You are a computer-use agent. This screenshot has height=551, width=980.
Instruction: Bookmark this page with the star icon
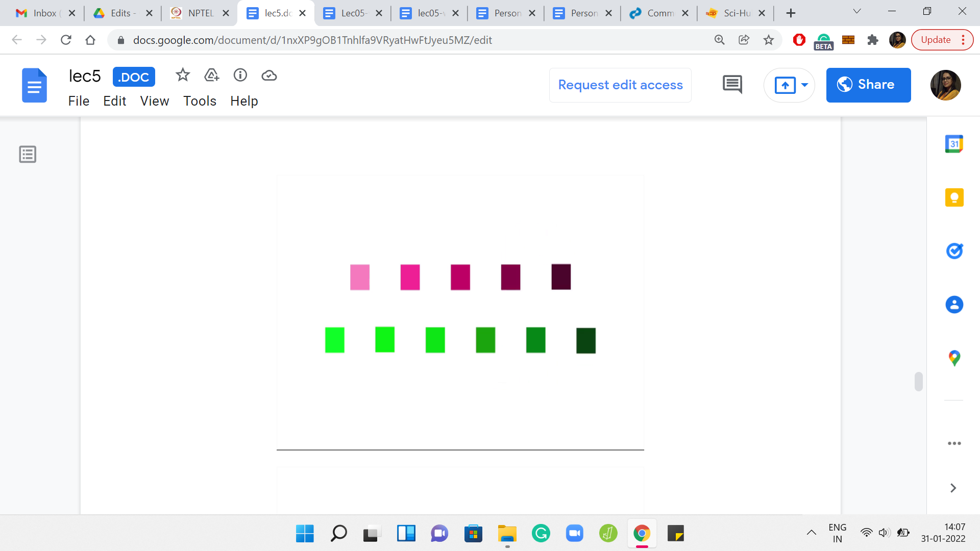768,40
